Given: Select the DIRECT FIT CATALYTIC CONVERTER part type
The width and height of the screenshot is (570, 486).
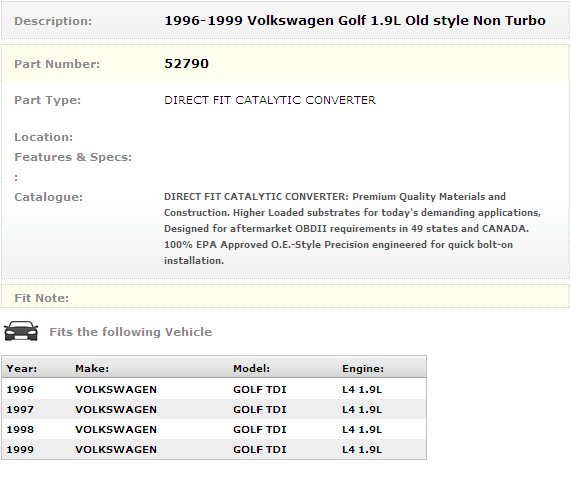Looking at the screenshot, I should (x=270, y=100).
